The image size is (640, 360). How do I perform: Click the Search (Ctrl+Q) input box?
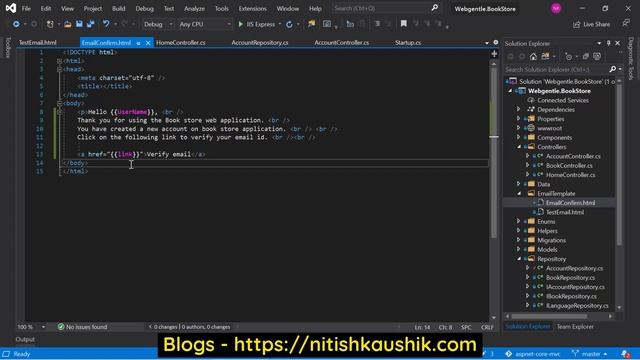386,8
